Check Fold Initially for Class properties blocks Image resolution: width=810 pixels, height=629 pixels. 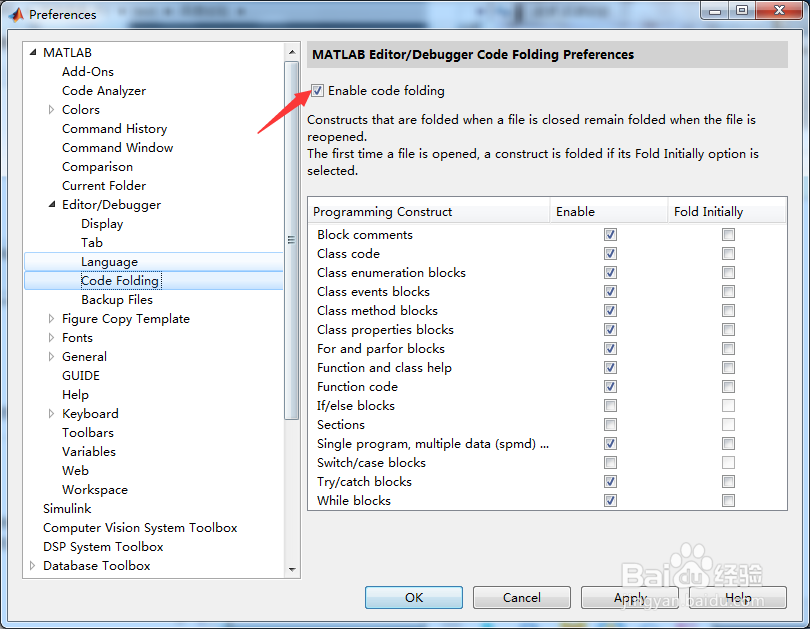pos(728,329)
